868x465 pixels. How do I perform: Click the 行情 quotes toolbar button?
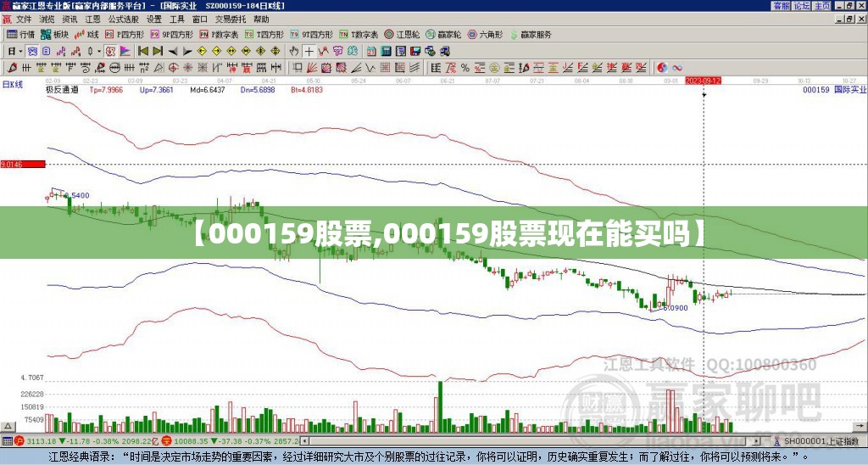click(x=21, y=34)
